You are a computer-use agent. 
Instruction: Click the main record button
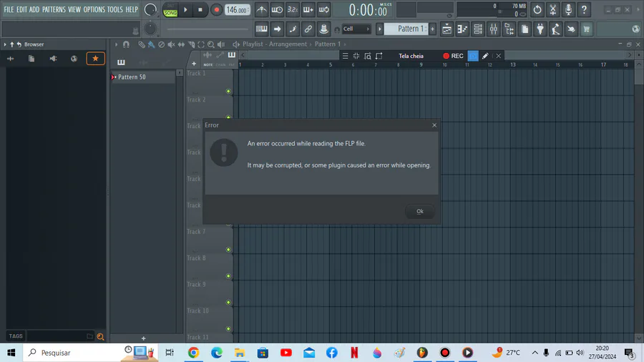tap(216, 10)
